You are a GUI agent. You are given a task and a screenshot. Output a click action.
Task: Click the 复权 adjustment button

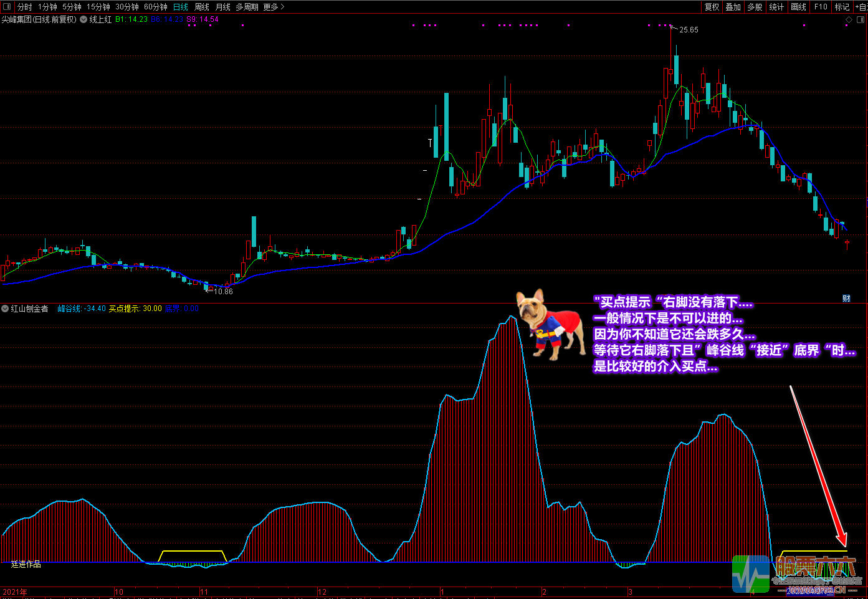tap(712, 7)
